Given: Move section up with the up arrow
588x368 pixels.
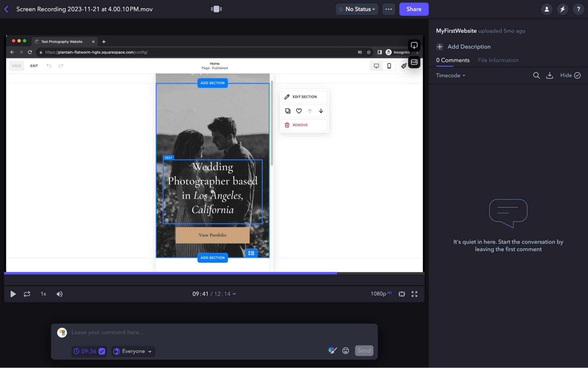Looking at the screenshot, I should (x=310, y=111).
